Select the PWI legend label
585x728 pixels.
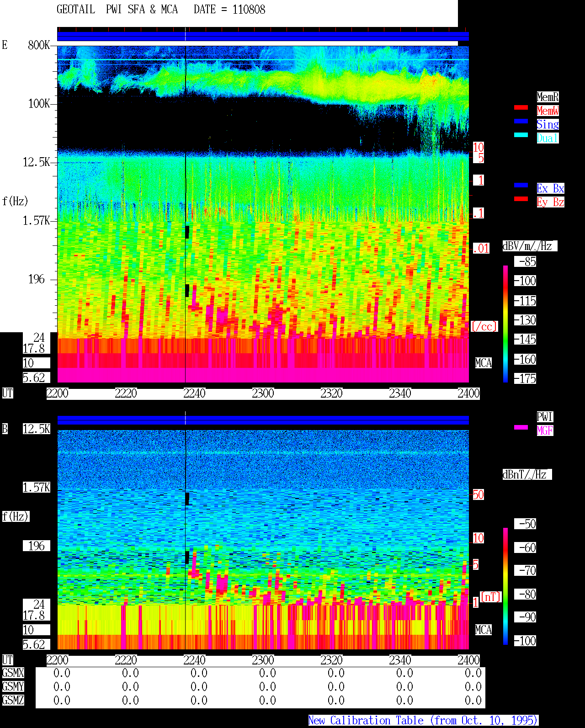pyautogui.click(x=545, y=417)
